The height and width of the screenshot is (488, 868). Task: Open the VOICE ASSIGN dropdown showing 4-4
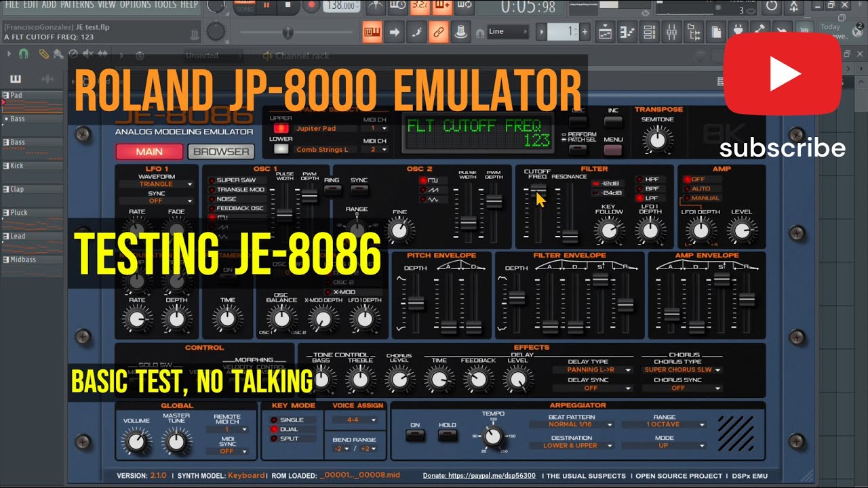pyautogui.click(x=355, y=420)
